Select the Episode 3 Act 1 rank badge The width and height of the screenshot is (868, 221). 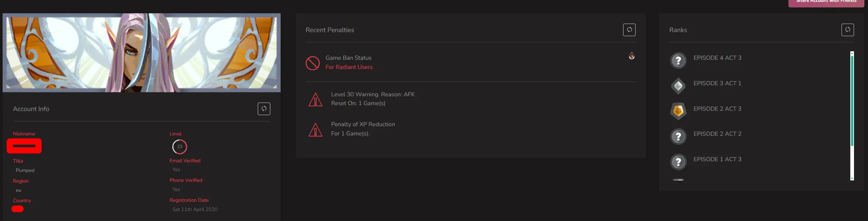point(678,86)
